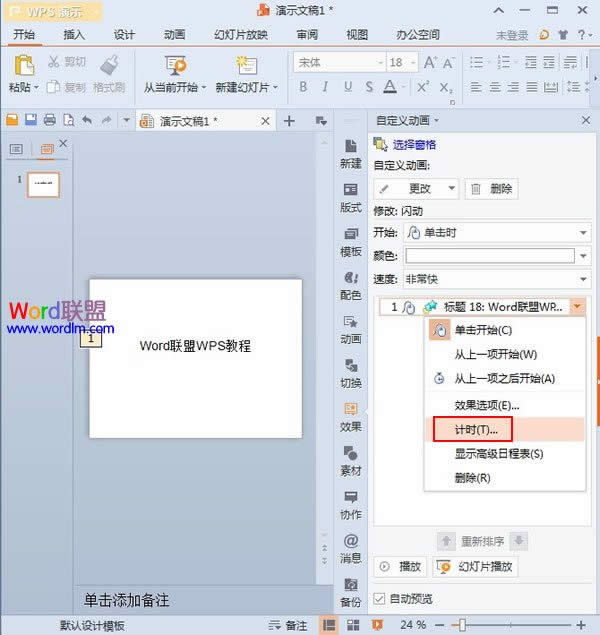Open the 配色 color scheme sidebar icon
Image resolution: width=600 pixels, height=635 pixels.
click(x=351, y=285)
